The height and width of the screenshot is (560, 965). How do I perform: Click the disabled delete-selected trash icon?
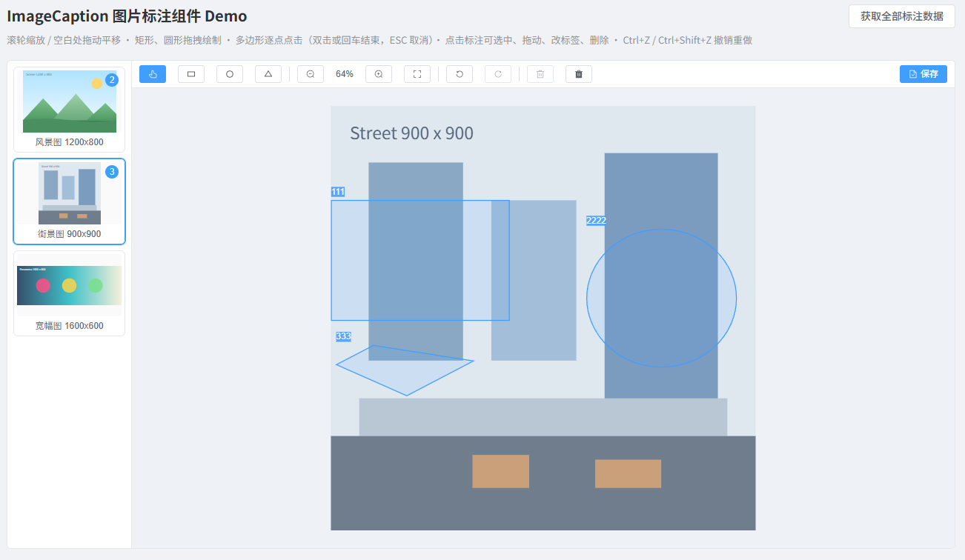click(540, 74)
